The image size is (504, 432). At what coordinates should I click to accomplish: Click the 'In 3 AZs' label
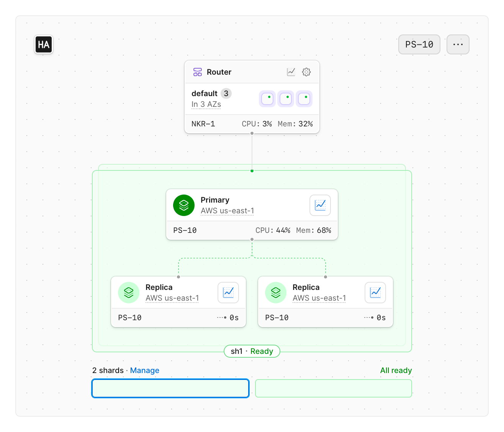(206, 104)
